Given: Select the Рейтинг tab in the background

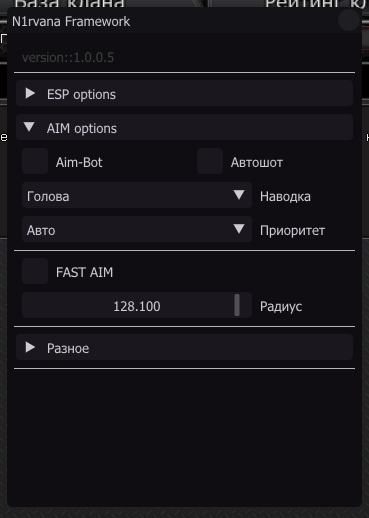Looking at the screenshot, I should click(x=315, y=4).
